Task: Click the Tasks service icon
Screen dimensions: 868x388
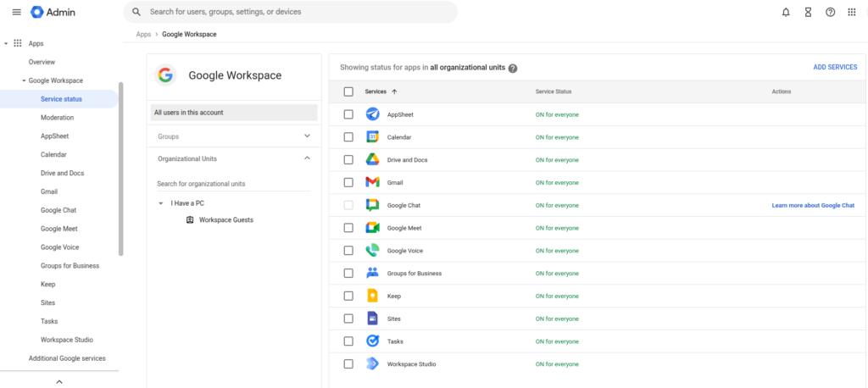Action: [x=373, y=341]
